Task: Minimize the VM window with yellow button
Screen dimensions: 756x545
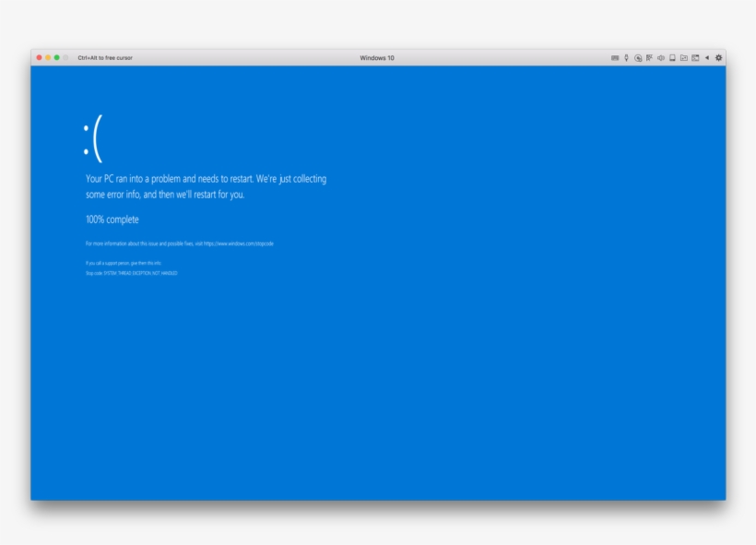Action: [x=48, y=57]
